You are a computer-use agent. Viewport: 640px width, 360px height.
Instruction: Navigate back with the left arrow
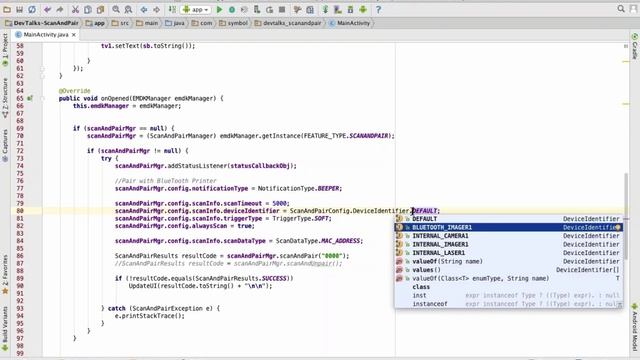tap(144, 9)
